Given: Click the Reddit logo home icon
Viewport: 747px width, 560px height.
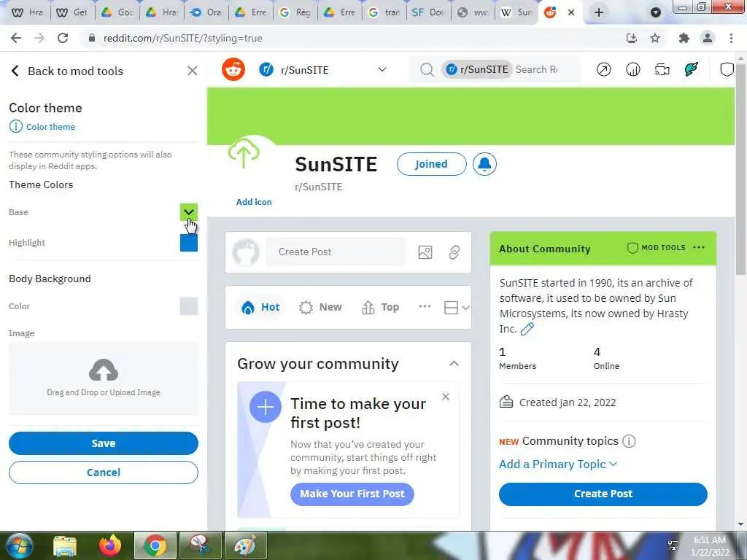Looking at the screenshot, I should (233, 69).
